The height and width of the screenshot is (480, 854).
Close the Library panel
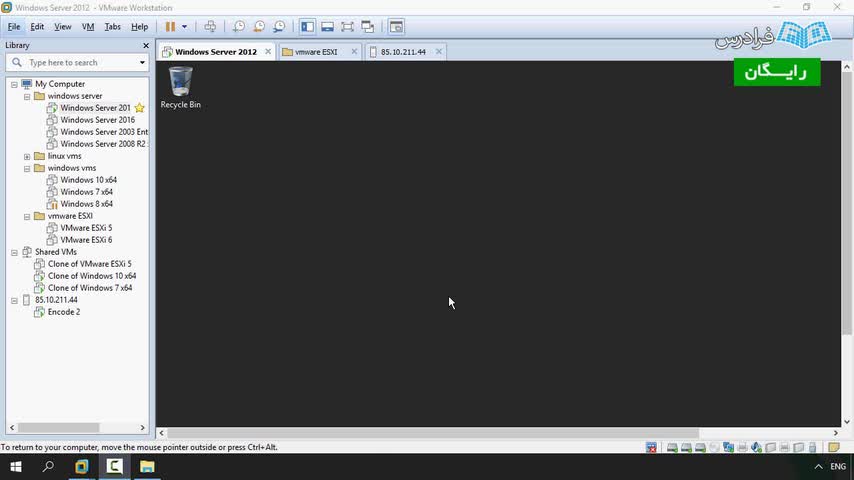point(145,45)
